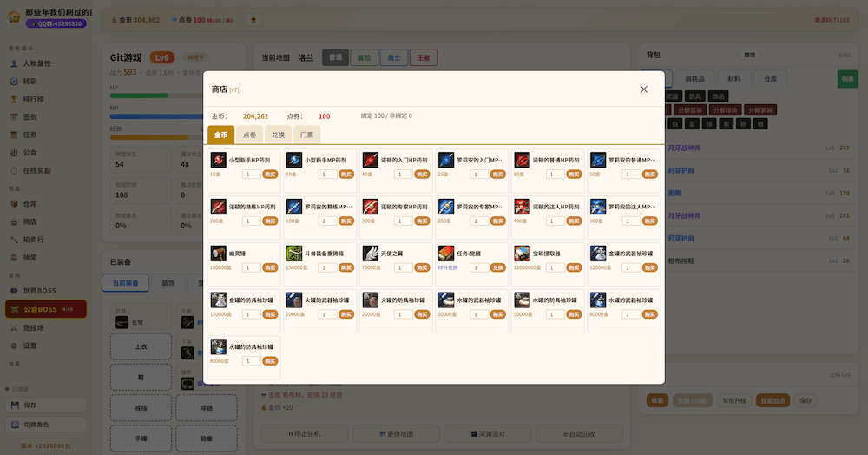868x455 pixels.
Task: Click quantity field for 诺顿的普通HP药剂
Action: pyautogui.click(x=555, y=175)
